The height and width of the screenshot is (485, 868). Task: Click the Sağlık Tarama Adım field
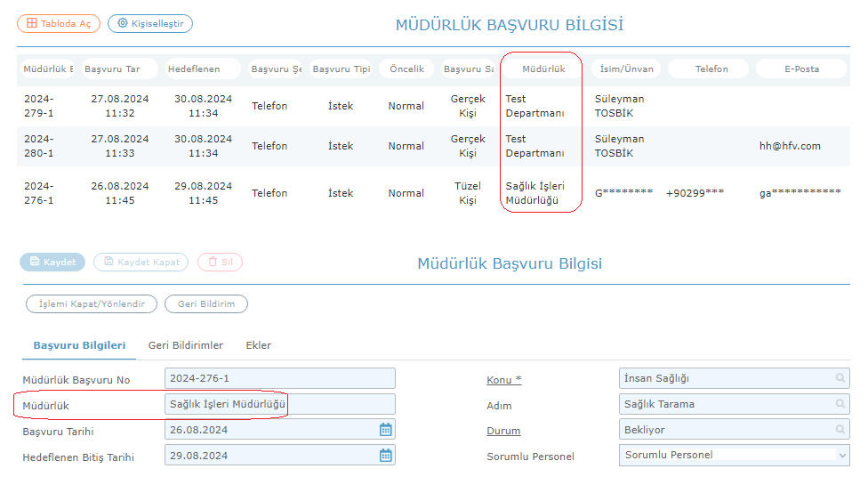[734, 404]
